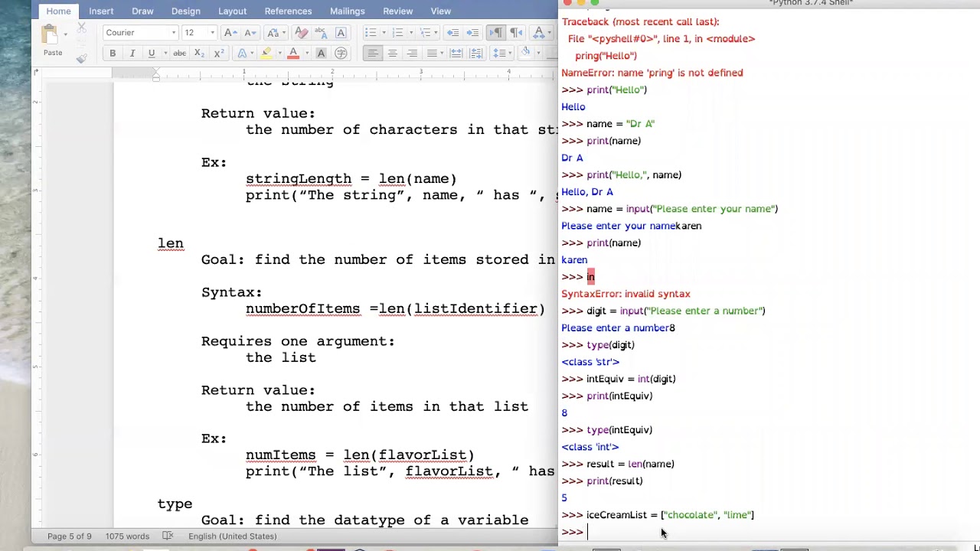Click the Text Effects outlined A icon
The width and height of the screenshot is (980, 551).
click(242, 53)
